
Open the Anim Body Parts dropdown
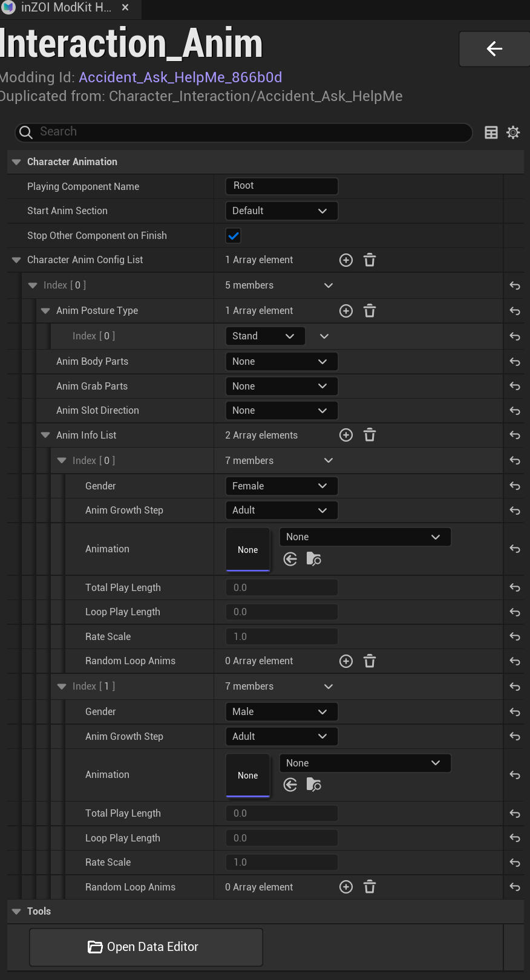281,361
